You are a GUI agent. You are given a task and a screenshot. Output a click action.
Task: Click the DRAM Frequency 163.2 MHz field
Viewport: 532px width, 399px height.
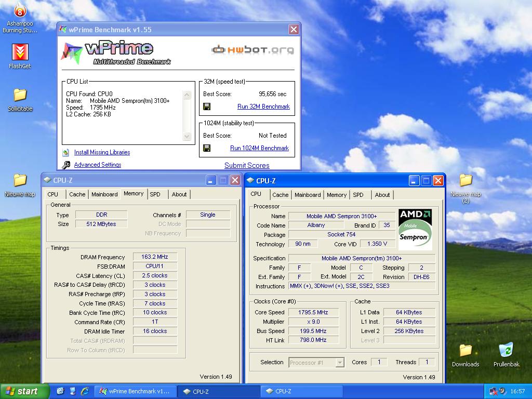coord(155,257)
